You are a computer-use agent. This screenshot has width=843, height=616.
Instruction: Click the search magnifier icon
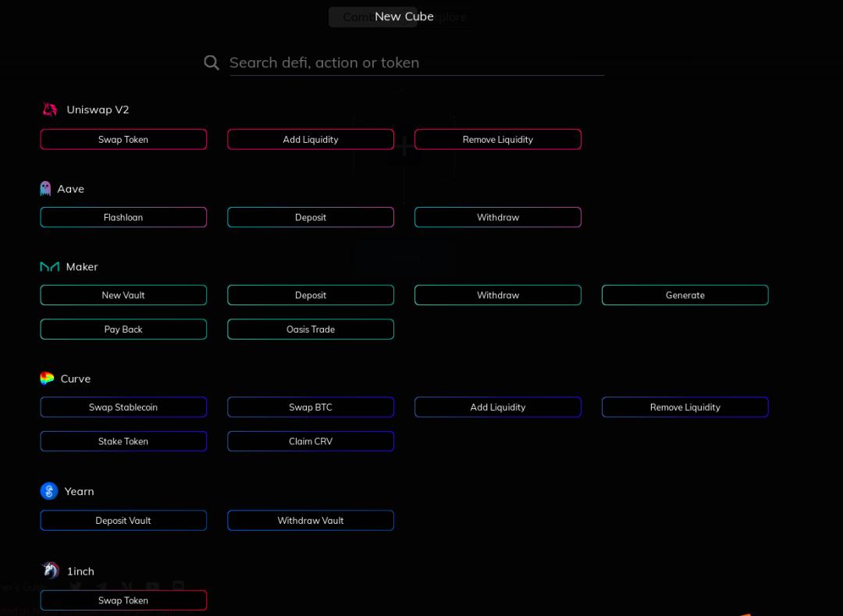212,63
